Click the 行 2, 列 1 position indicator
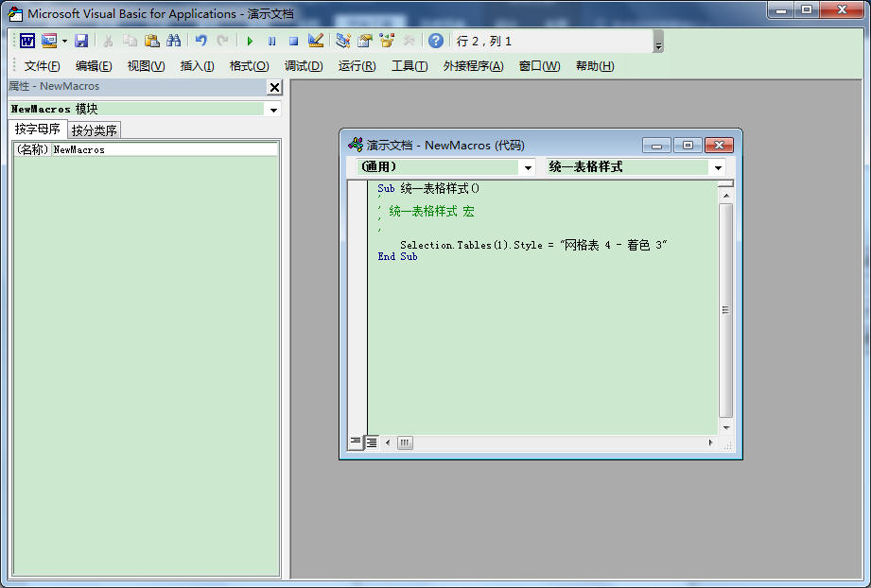The height and width of the screenshot is (588, 871). point(484,41)
